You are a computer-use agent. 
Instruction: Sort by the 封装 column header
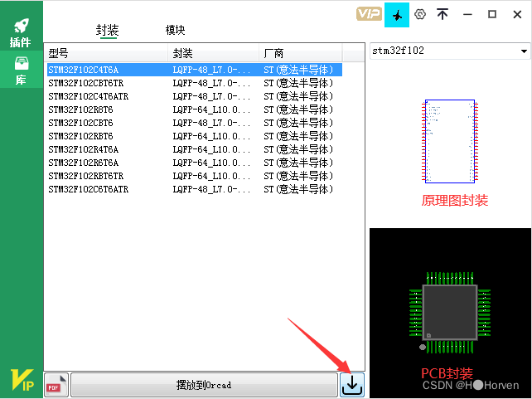214,53
